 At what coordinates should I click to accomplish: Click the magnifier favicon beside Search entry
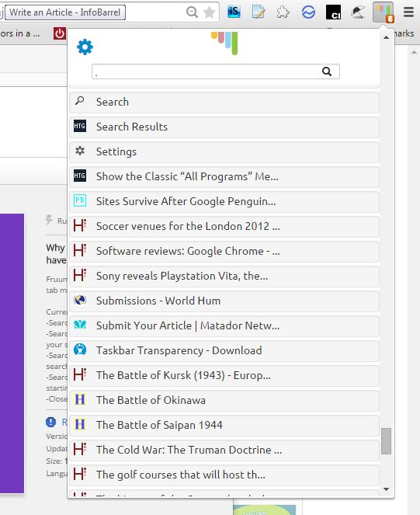point(80,100)
